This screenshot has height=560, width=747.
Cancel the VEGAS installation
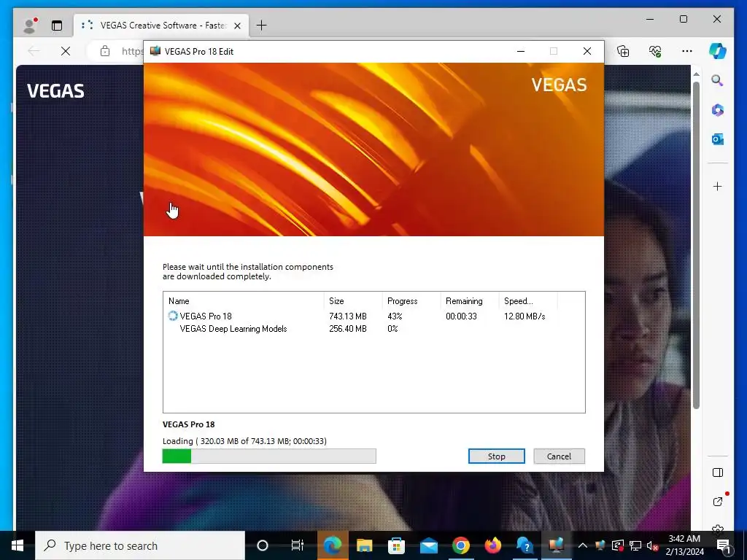559,456
